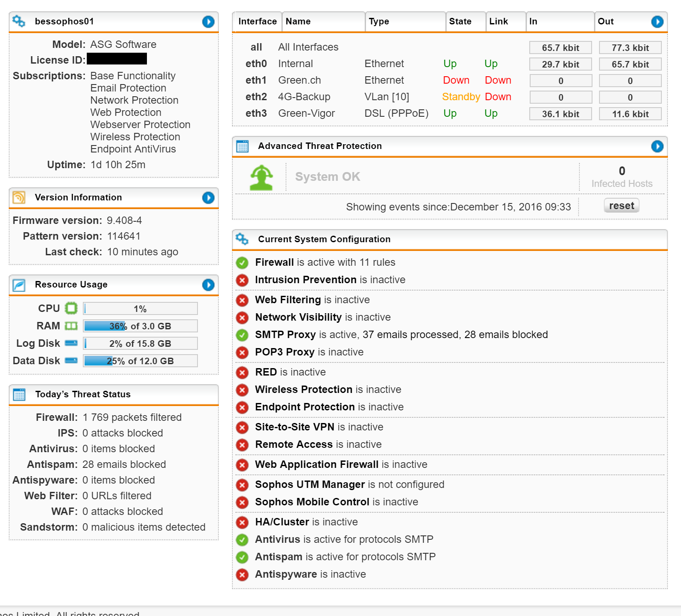681x616 pixels.
Task: Click the State column header
Action: (460, 21)
